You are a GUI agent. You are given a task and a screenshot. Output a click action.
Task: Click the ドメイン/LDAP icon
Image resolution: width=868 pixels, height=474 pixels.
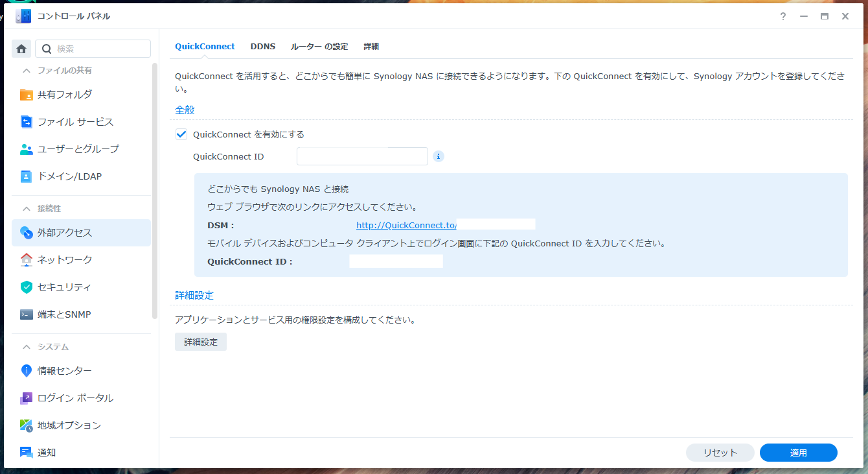[27, 176]
